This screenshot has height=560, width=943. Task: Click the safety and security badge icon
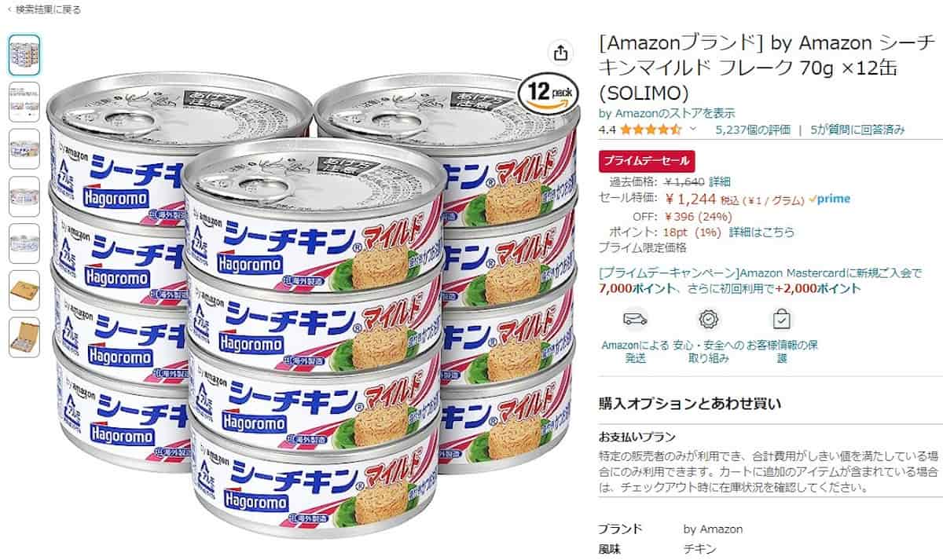point(709,319)
